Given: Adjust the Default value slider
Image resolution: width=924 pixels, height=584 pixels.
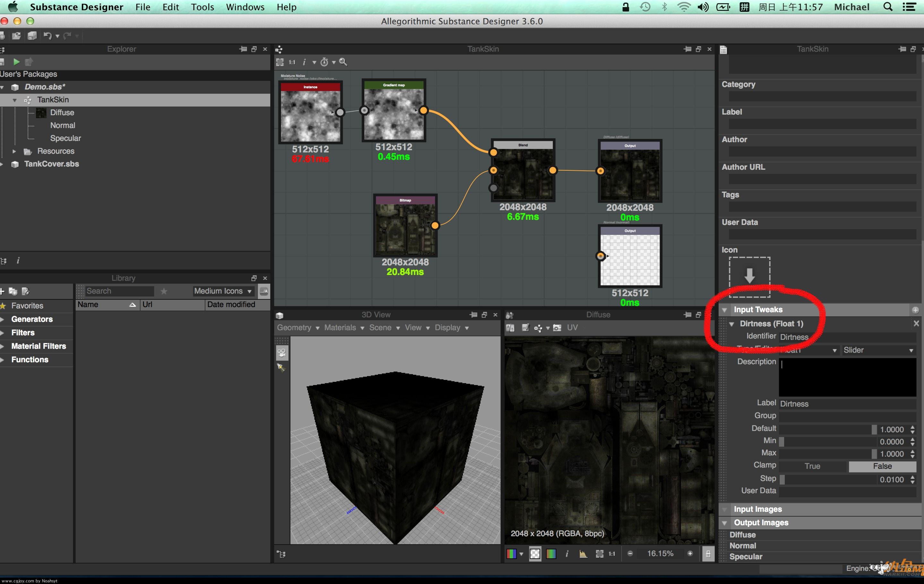Looking at the screenshot, I should coord(828,429).
